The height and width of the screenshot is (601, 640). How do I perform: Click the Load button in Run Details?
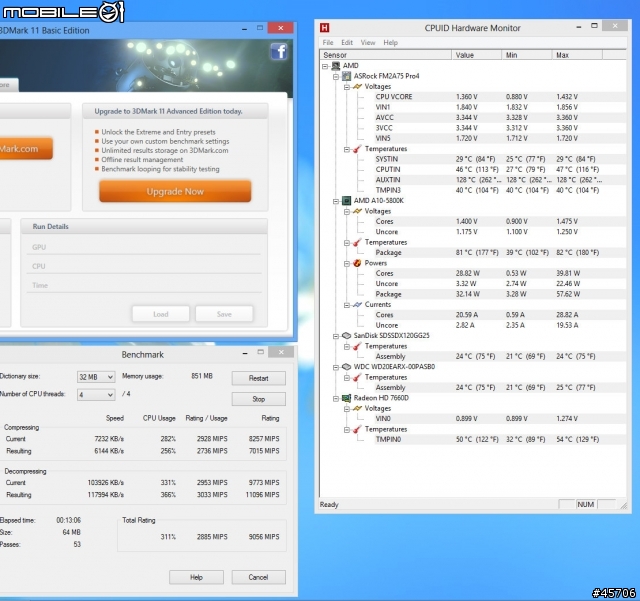click(x=160, y=314)
